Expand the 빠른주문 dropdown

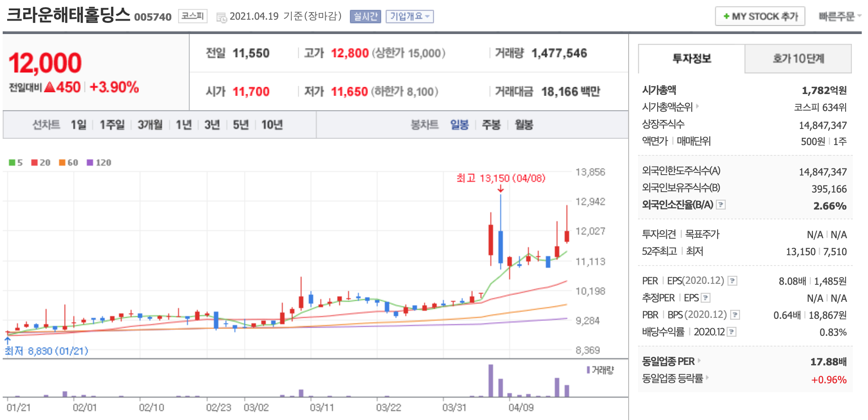point(840,16)
